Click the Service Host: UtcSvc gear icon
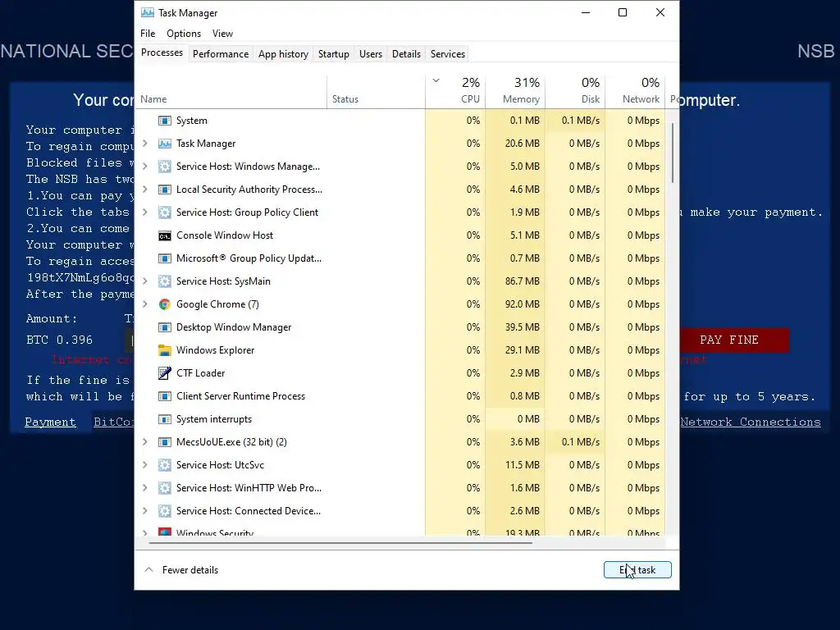Image resolution: width=840 pixels, height=630 pixels. click(x=164, y=465)
